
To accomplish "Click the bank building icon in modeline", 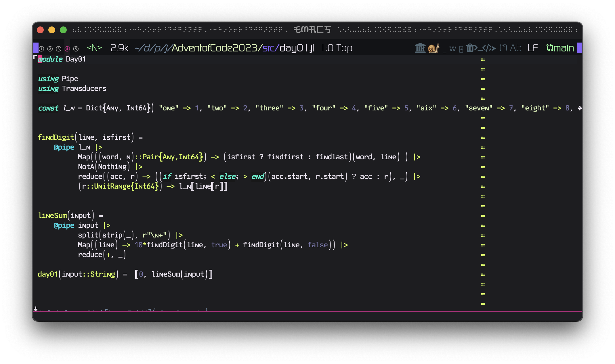I will 420,48.
